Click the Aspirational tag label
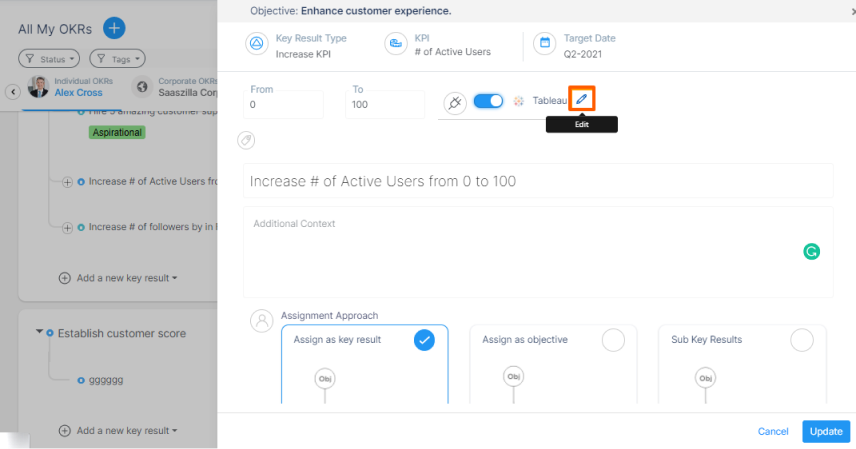The image size is (856, 449). pyautogui.click(x=117, y=132)
